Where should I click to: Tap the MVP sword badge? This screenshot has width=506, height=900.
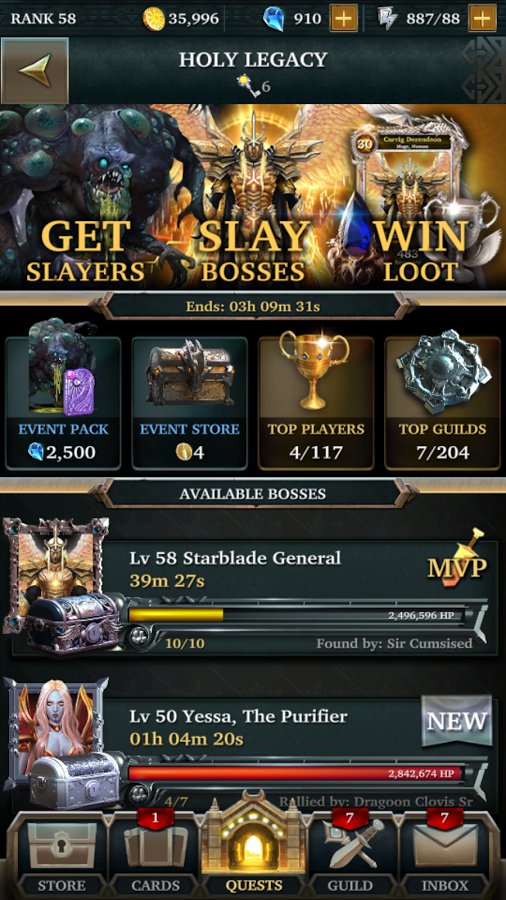coord(458,560)
